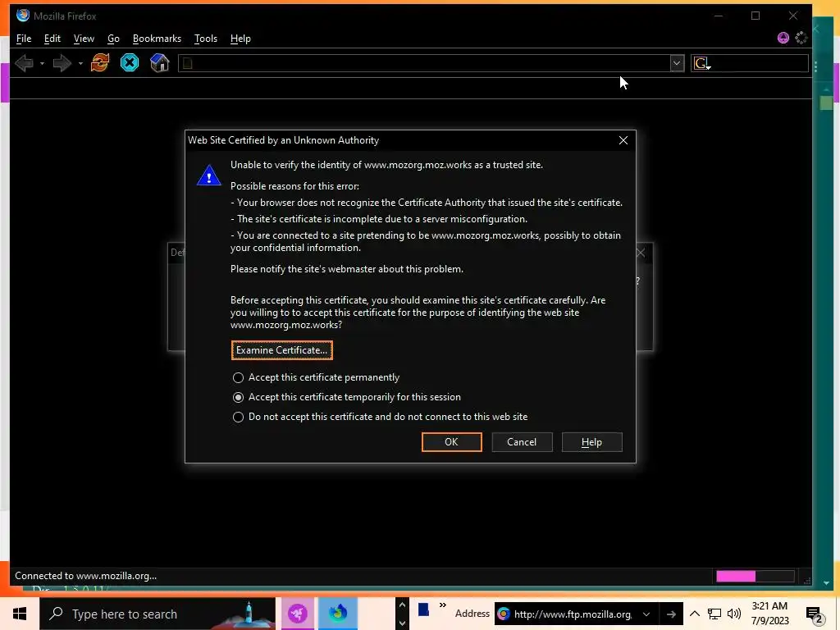Open the Edit menu

point(52,39)
